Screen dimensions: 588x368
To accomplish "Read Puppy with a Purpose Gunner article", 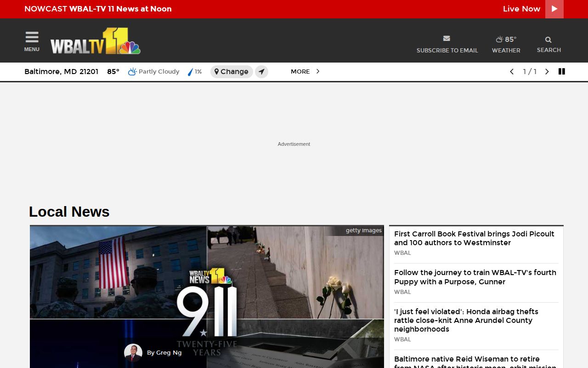I will tap(475, 277).
